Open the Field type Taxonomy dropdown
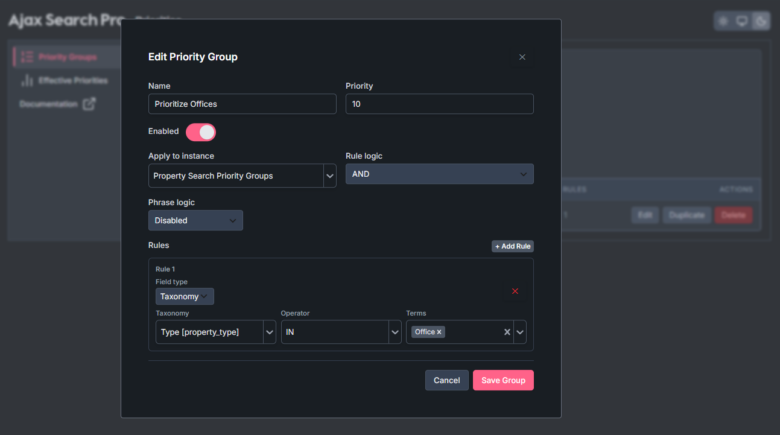 click(x=185, y=297)
